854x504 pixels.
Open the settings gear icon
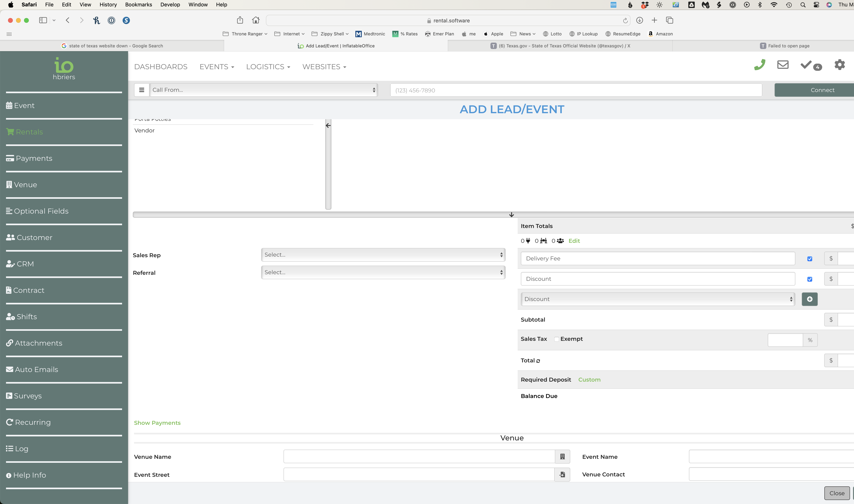[x=839, y=65]
